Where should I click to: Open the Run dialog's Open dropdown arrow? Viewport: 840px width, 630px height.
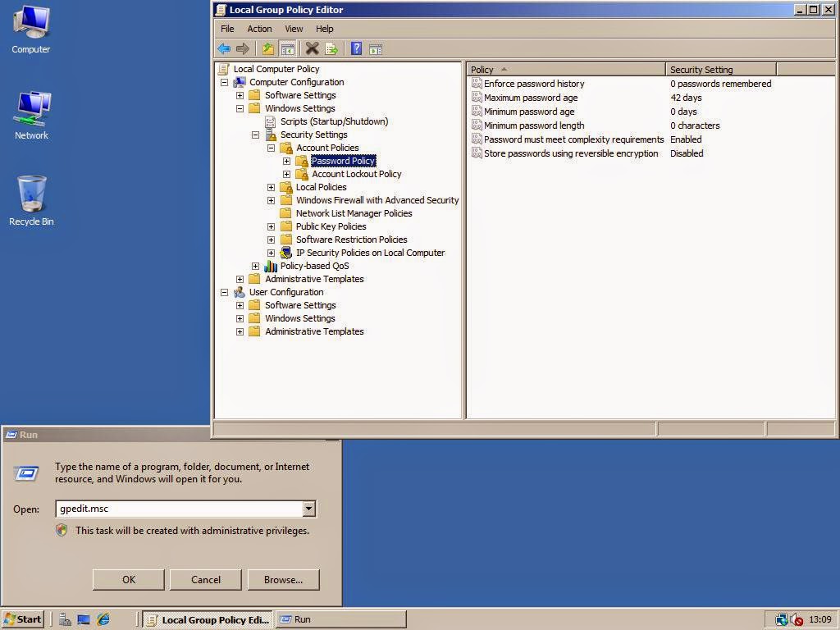pyautogui.click(x=309, y=509)
